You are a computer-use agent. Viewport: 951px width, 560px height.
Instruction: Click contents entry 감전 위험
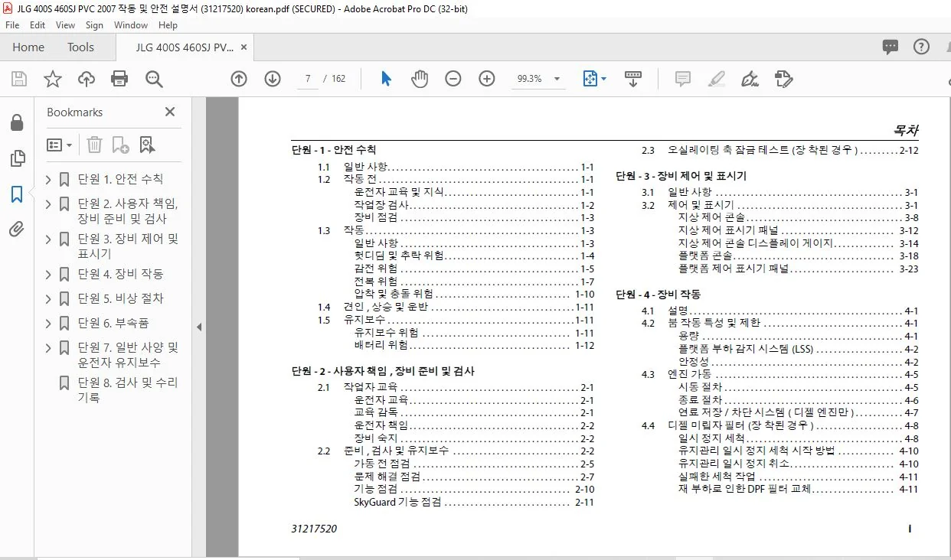point(474,269)
